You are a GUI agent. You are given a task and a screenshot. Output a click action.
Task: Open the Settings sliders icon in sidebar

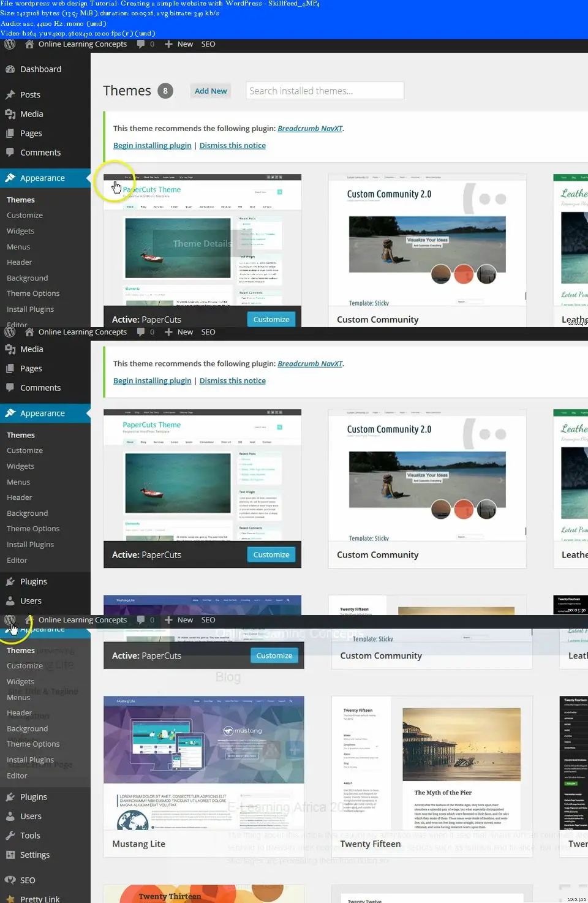10,855
